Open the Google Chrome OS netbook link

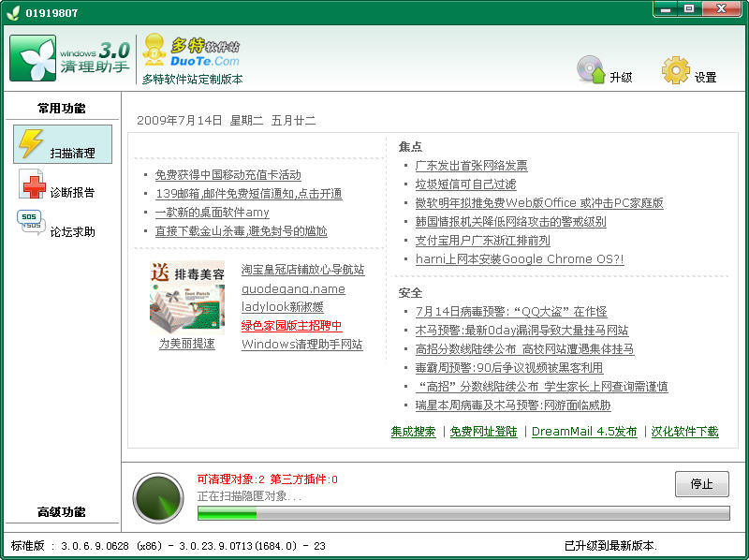coord(520,259)
